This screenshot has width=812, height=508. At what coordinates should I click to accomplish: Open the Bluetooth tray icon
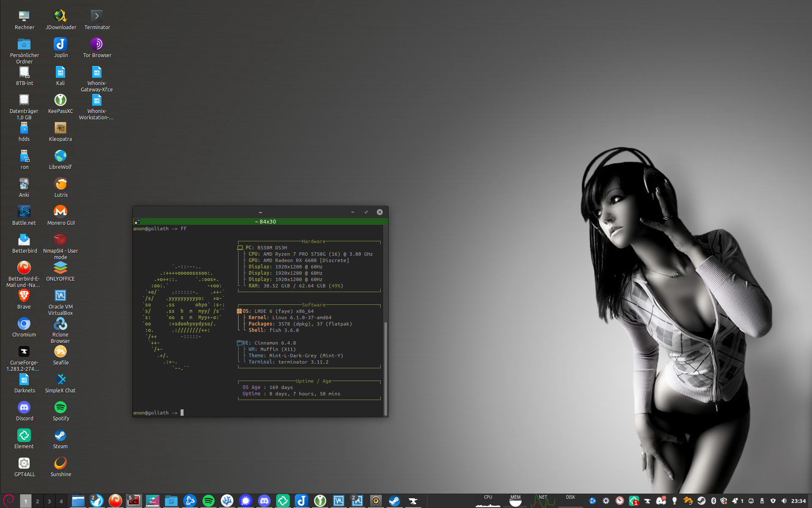pyautogui.click(x=713, y=501)
